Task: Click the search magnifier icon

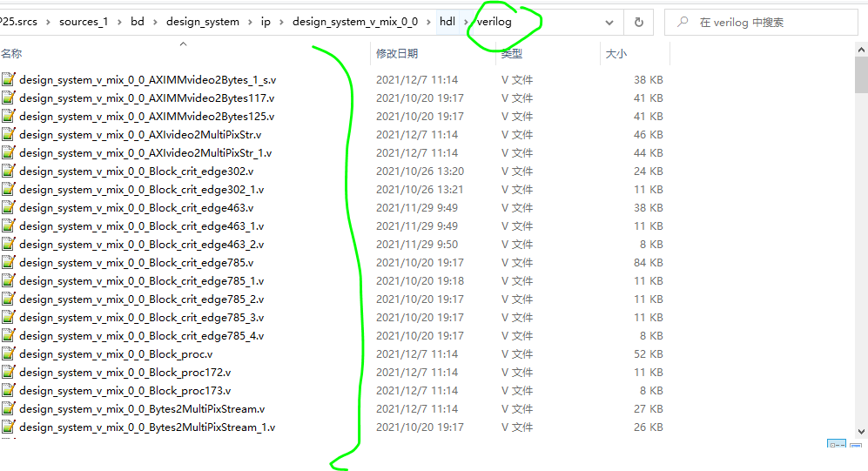Action: tap(683, 22)
